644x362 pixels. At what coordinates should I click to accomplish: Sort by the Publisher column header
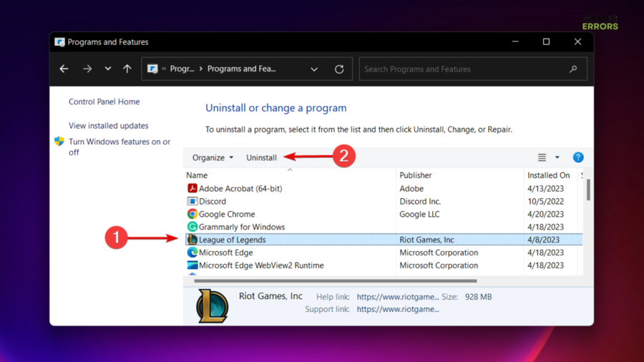pos(416,175)
